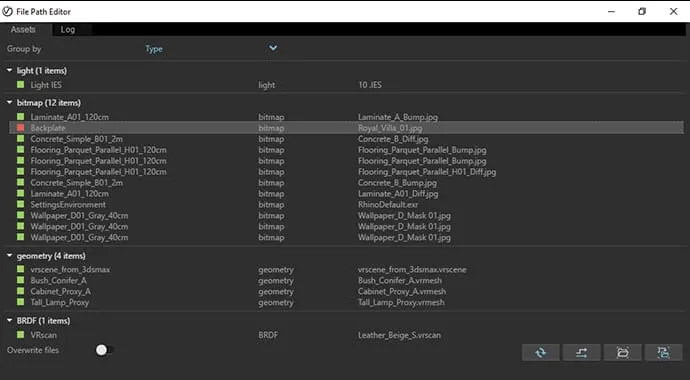Click the Laminate_A_Bump.jpg file name
Image resolution: width=690 pixels, height=380 pixels.
(x=398, y=117)
